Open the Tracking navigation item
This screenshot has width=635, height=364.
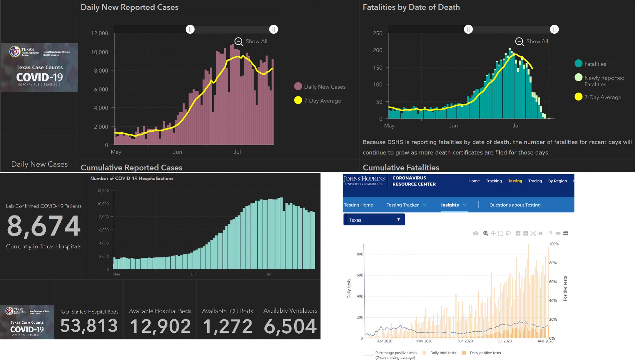pos(494,181)
